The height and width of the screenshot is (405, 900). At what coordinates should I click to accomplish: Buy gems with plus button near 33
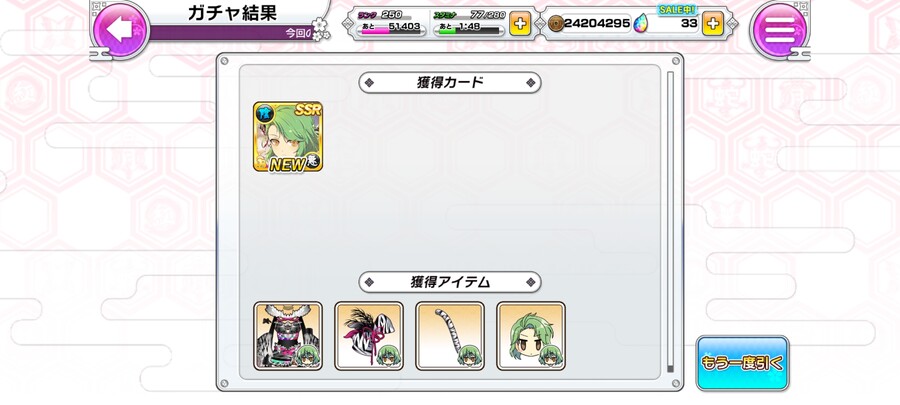pos(713,24)
